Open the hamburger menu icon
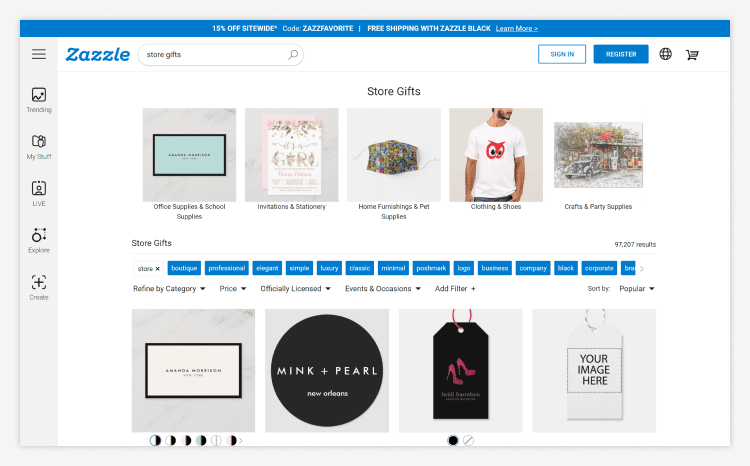The width and height of the screenshot is (750, 466). point(39,54)
